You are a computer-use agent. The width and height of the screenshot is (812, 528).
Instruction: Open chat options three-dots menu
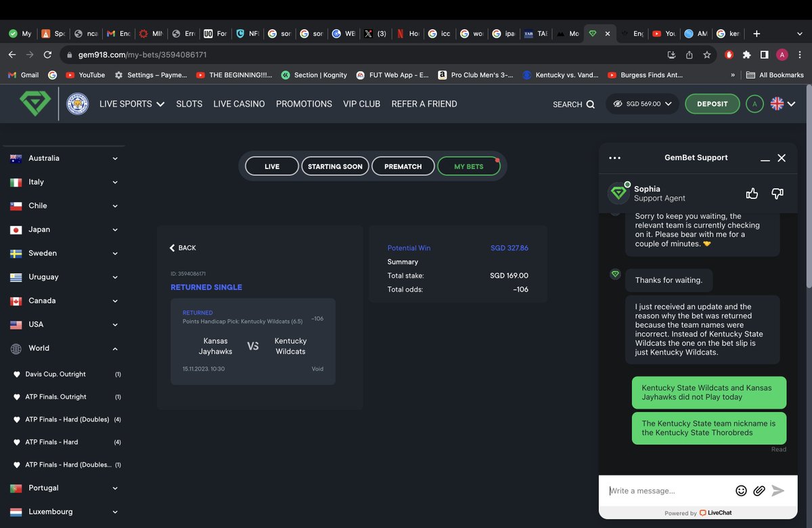pos(614,158)
